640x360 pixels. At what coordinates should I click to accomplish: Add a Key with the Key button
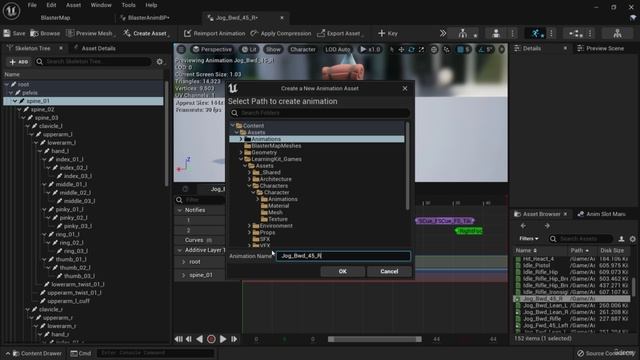[388, 33]
